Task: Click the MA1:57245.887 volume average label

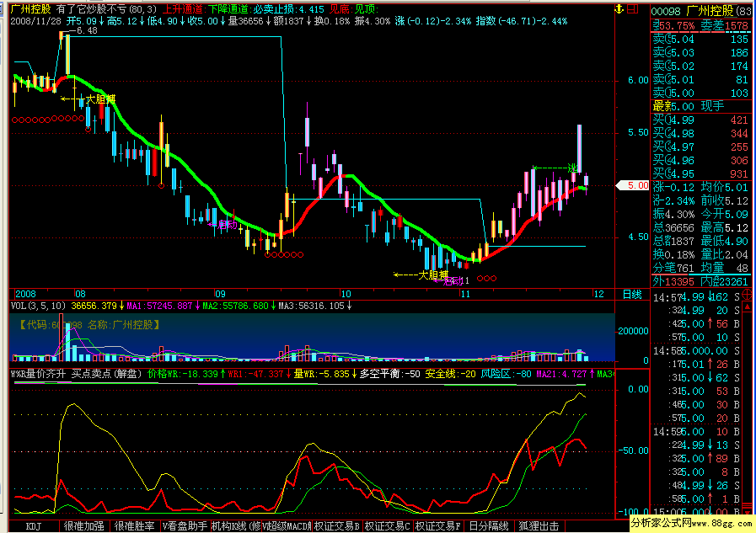Action: tap(159, 306)
